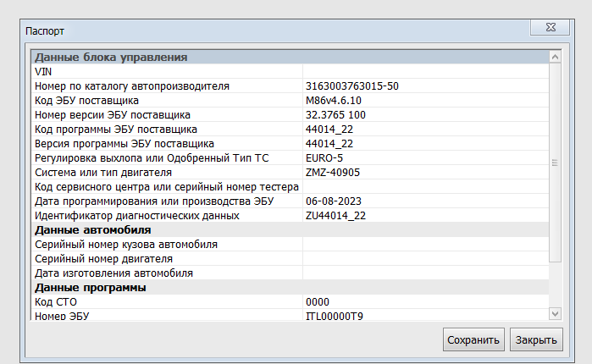Select the Код ЭБУ поставщика row
Image resolution: width=592 pixels, height=364 pixels.
click(x=290, y=101)
